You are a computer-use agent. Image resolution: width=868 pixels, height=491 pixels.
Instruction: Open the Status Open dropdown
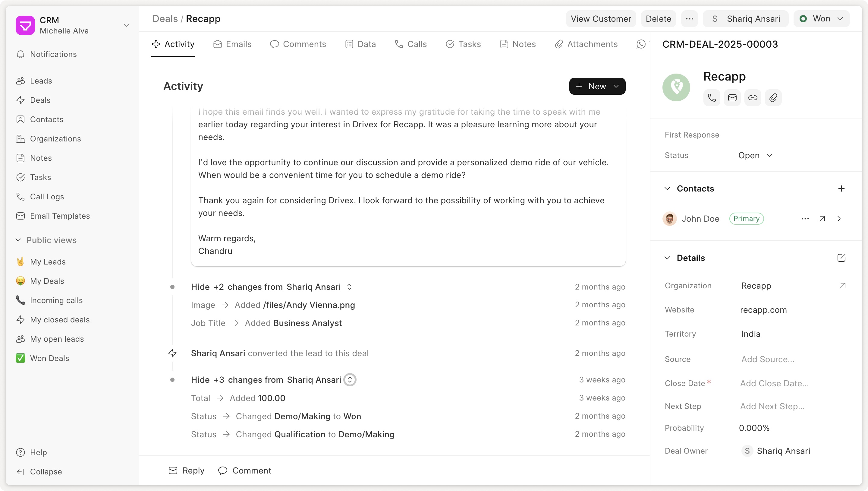pos(755,155)
